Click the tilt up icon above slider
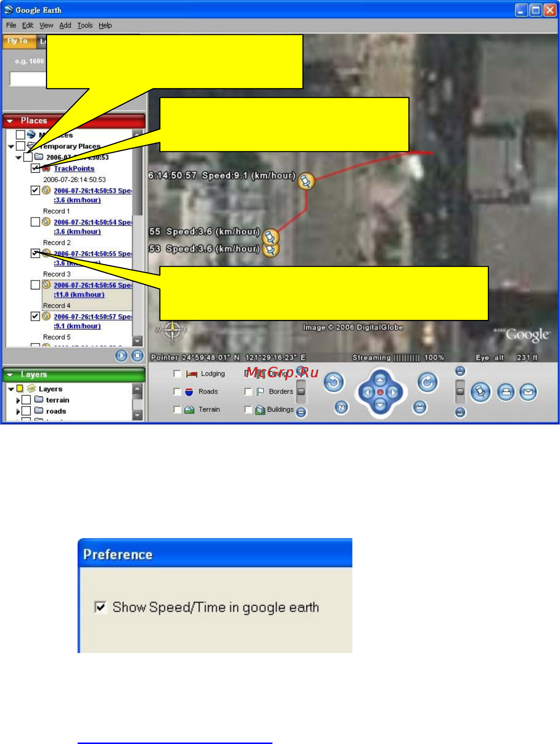The width and height of the screenshot is (560, 744). [460, 371]
